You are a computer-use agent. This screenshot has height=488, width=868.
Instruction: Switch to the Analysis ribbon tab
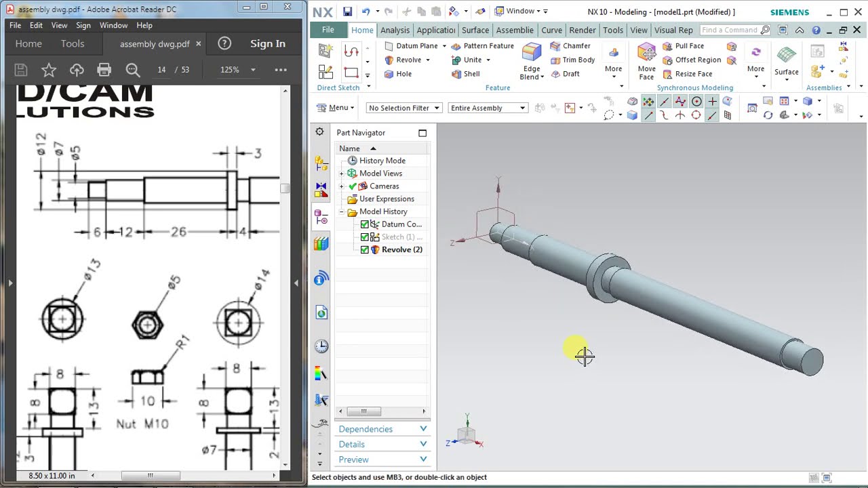point(395,30)
